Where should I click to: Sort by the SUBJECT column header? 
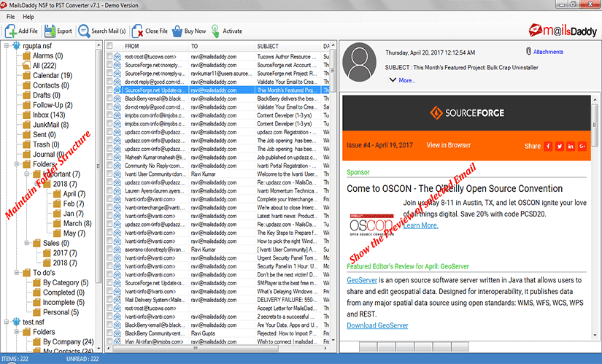tap(288, 46)
